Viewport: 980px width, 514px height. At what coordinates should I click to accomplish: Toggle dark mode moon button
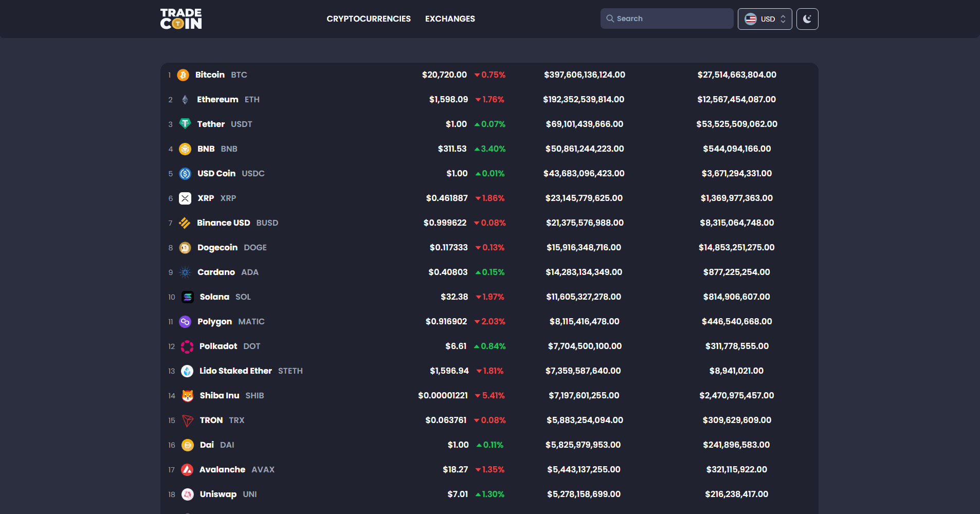(807, 19)
